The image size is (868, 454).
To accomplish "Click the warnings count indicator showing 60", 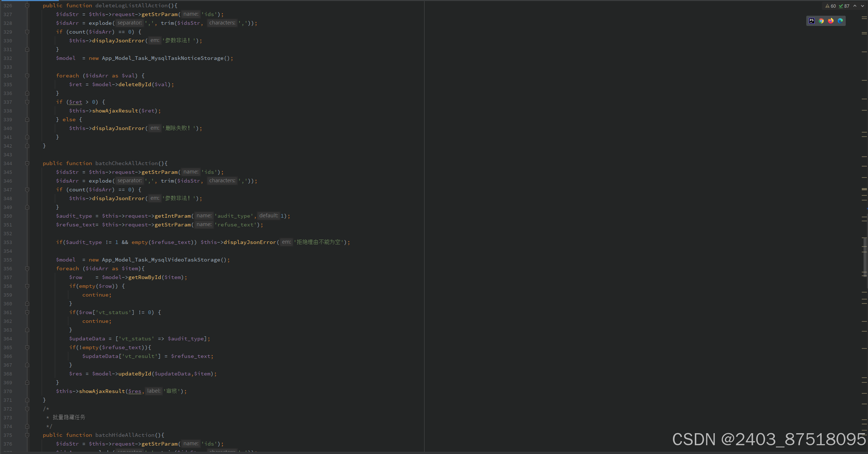I will pos(831,6).
